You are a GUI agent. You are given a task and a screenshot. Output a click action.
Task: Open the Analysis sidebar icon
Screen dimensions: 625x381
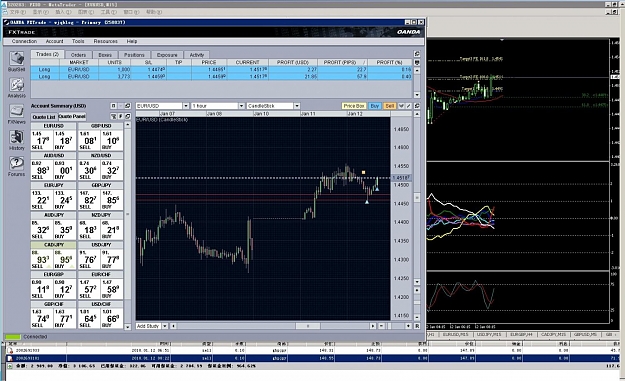point(16,87)
